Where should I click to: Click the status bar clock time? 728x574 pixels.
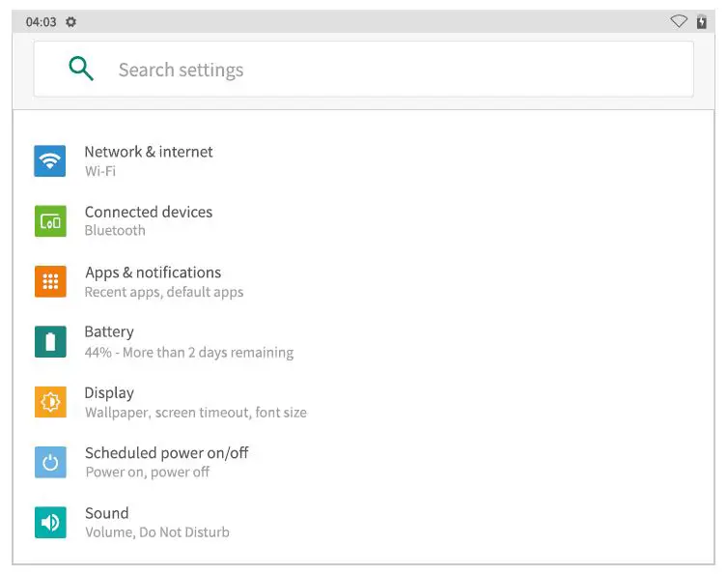pyautogui.click(x=41, y=22)
